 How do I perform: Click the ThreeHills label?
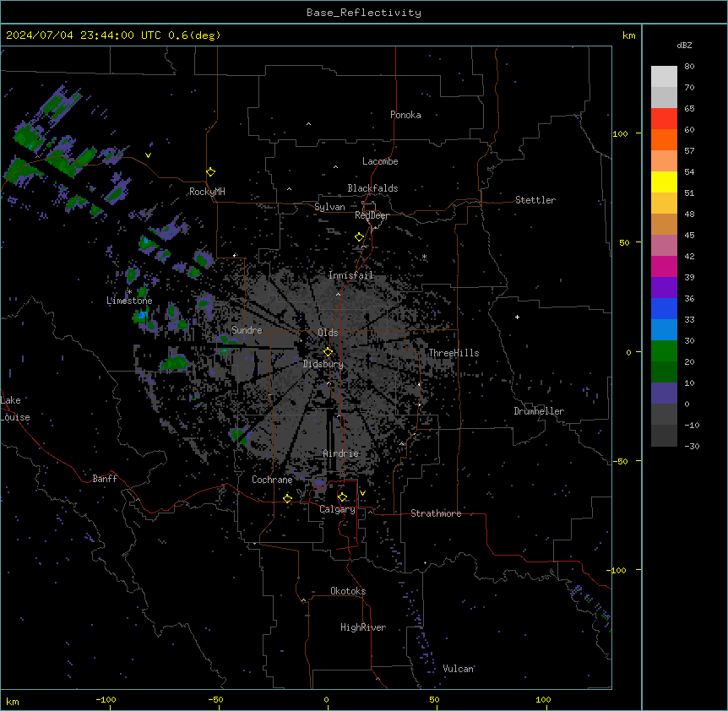click(x=454, y=353)
